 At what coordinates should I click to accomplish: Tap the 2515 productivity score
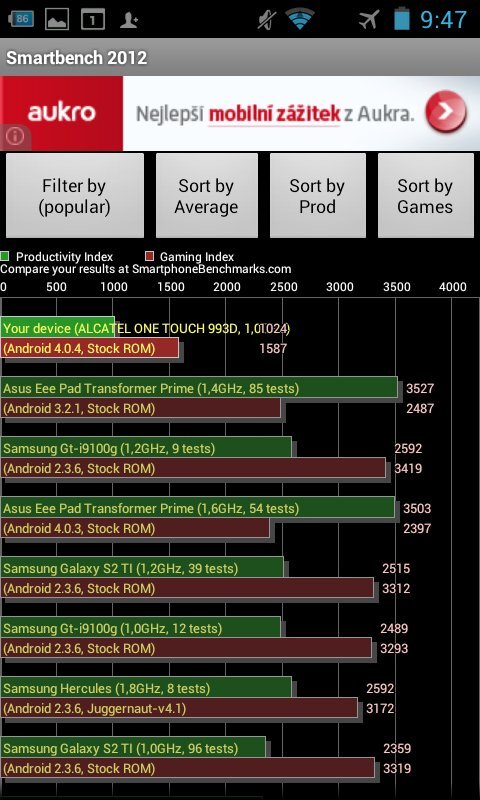pos(396,568)
